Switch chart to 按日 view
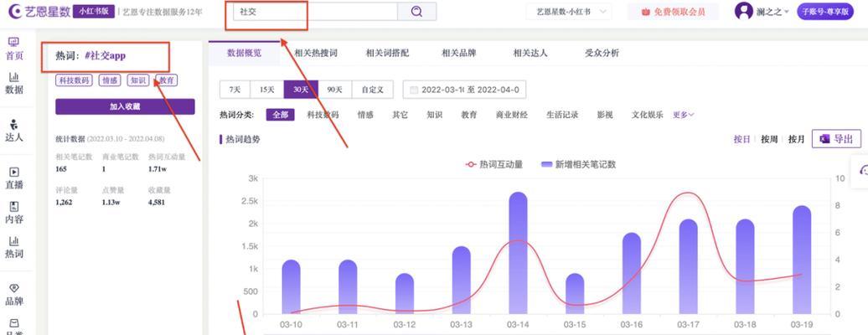The image size is (868, 335). (741, 139)
